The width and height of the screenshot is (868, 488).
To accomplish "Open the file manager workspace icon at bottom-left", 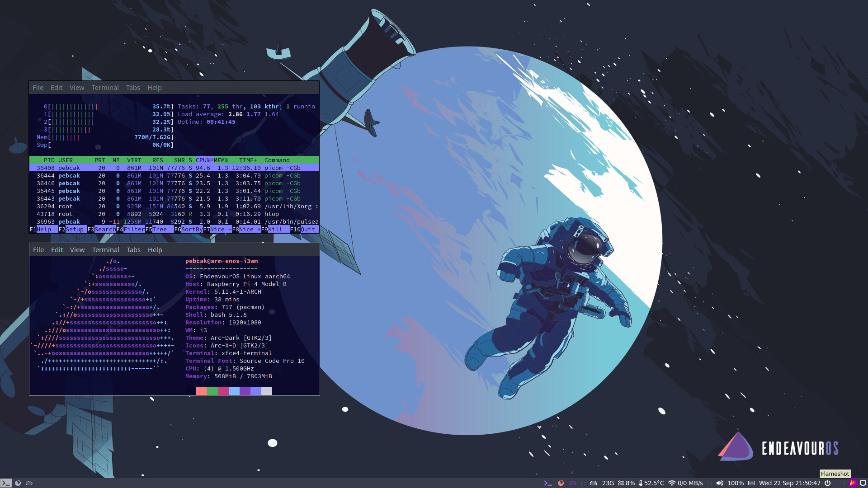I will [x=29, y=483].
